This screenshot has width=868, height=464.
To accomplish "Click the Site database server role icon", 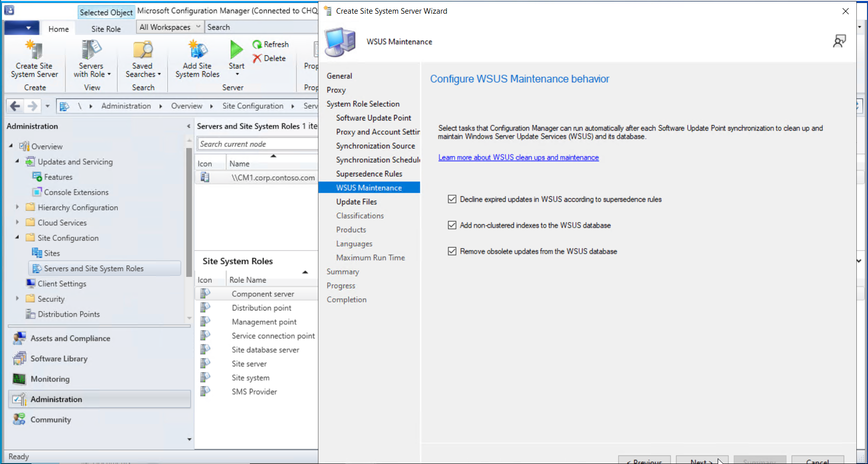I will coord(205,350).
